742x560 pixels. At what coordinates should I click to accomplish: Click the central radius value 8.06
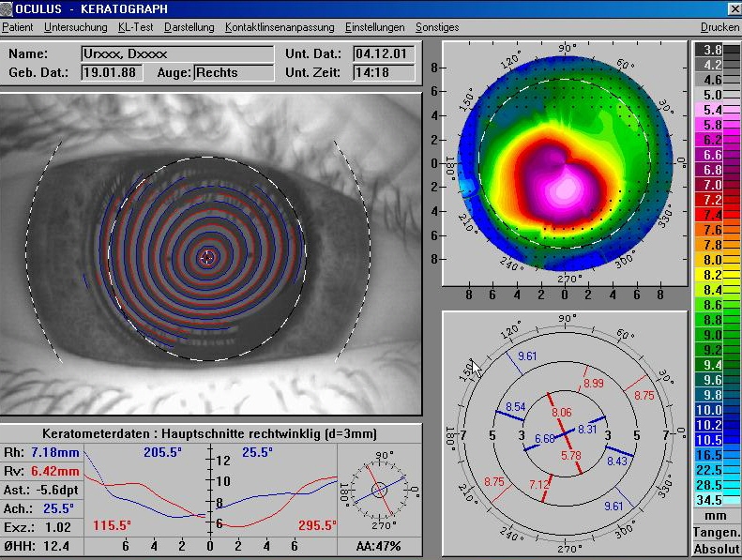tap(562, 413)
